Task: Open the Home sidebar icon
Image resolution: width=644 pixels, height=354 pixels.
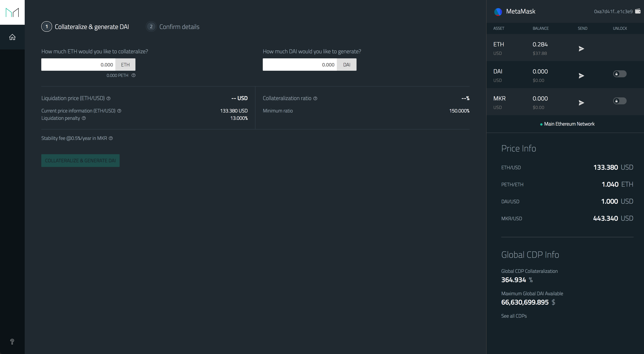Action: pyautogui.click(x=12, y=37)
